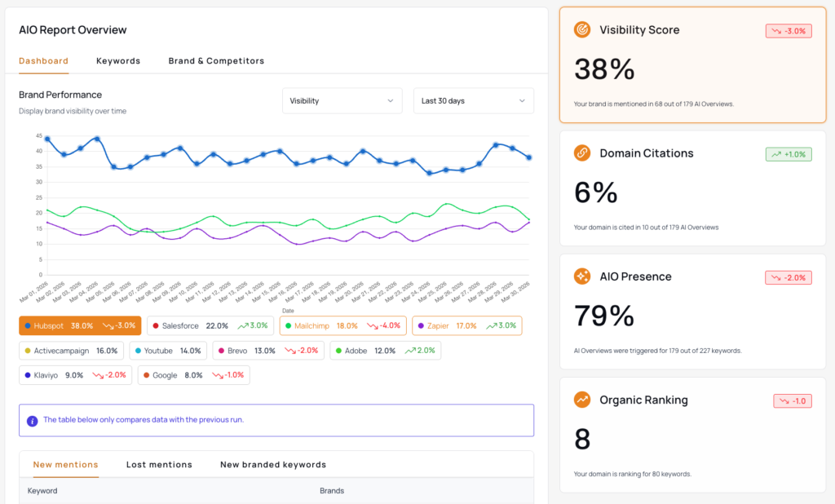Show the New branded keywords tab
The width and height of the screenshot is (835, 504).
[273, 465]
